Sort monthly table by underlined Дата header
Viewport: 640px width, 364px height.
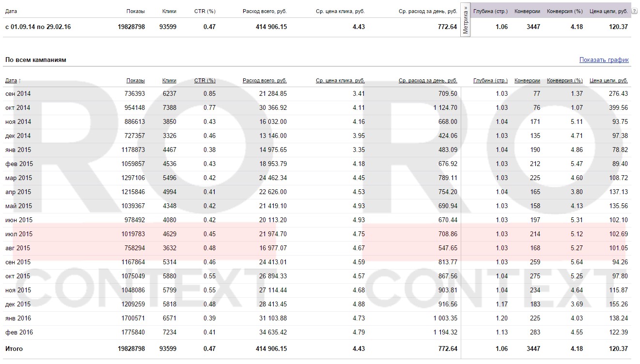pyautogui.click(x=11, y=81)
